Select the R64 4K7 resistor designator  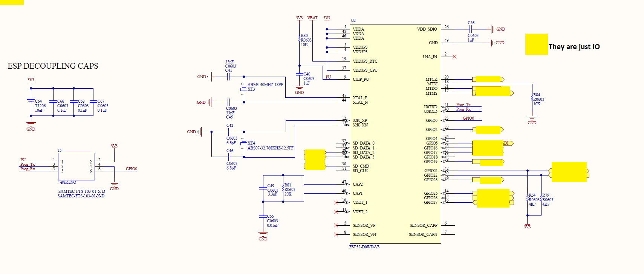tap(532, 195)
